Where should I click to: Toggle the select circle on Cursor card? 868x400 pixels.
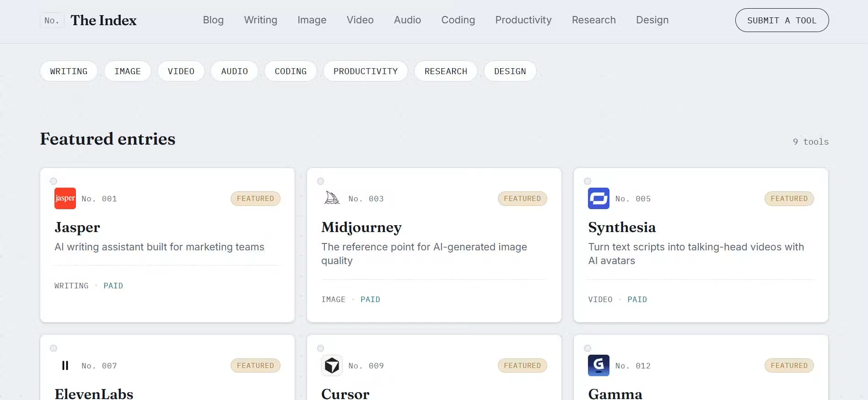321,348
